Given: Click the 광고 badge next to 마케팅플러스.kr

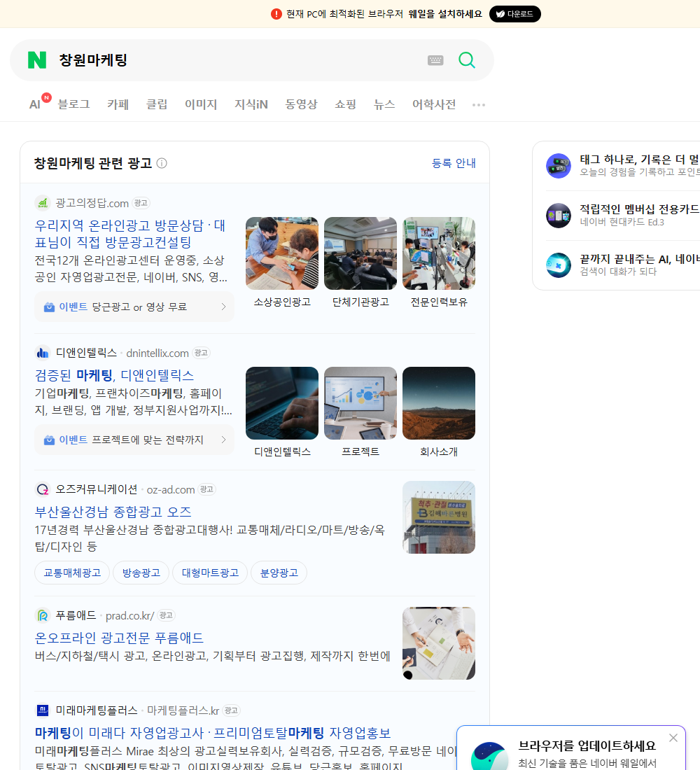Looking at the screenshot, I should click(231, 710).
